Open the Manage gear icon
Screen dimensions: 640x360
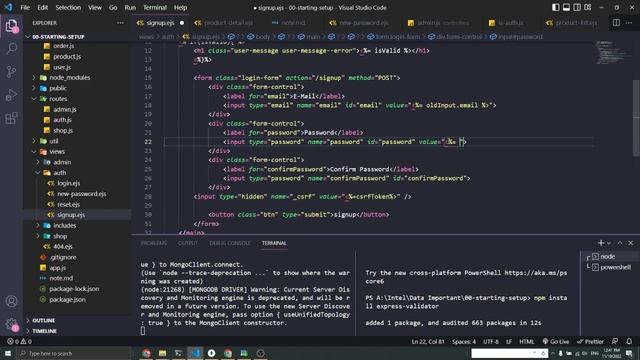(x=11, y=324)
